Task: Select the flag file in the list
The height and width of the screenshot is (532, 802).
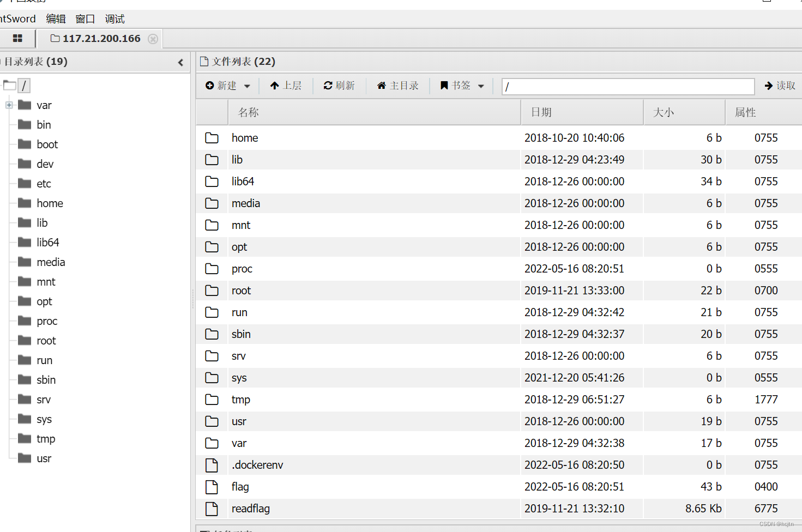Action: [239, 486]
